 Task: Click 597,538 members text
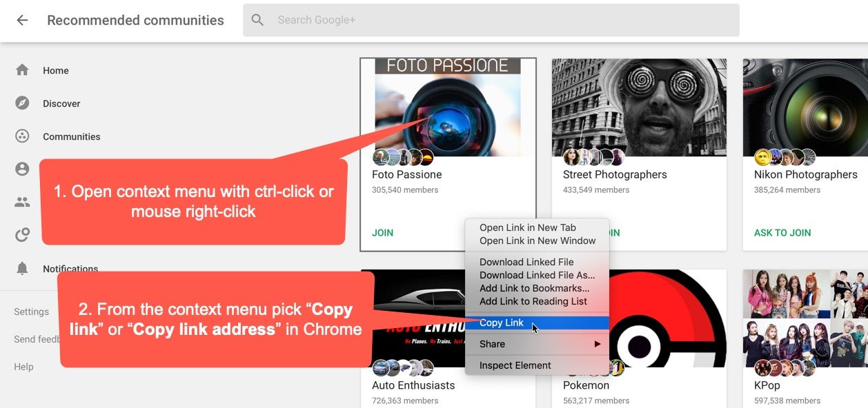pyautogui.click(x=787, y=400)
